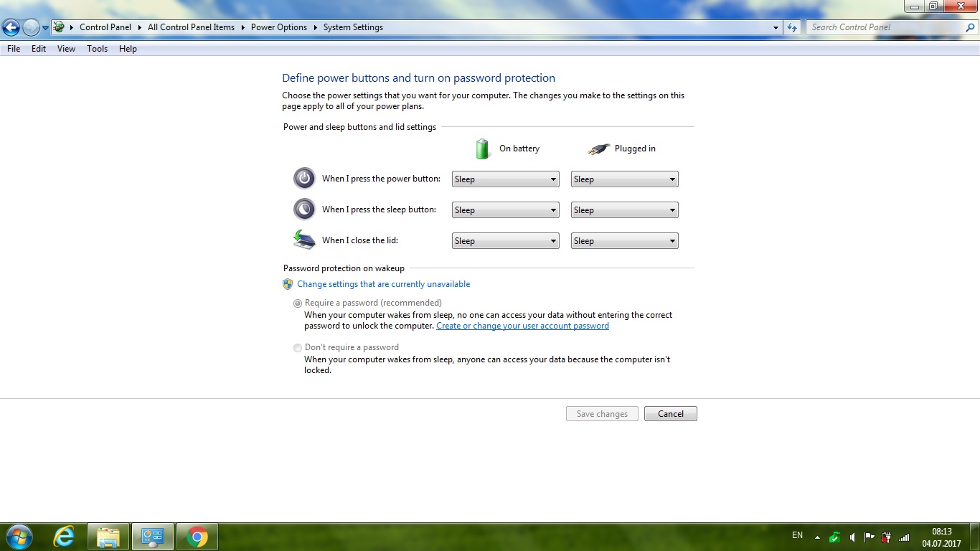
Task: Open sleep button Plugged in dropdown
Action: point(624,210)
